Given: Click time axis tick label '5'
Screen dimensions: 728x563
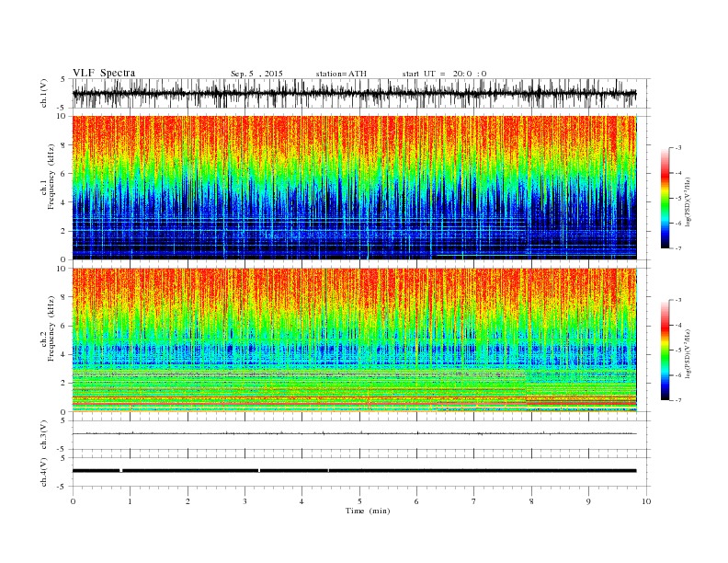Looking at the screenshot, I should (x=359, y=501).
